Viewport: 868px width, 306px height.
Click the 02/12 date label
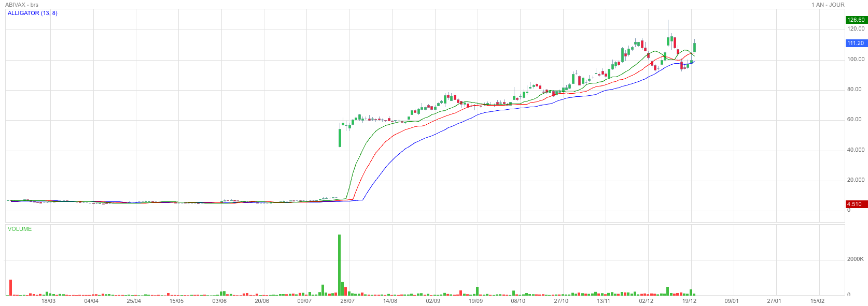point(646,301)
